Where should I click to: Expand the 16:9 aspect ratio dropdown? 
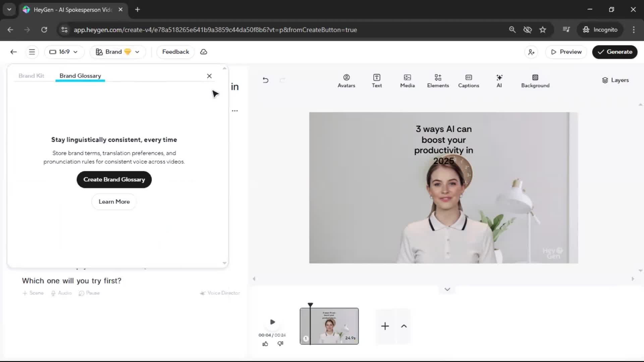pyautogui.click(x=64, y=52)
